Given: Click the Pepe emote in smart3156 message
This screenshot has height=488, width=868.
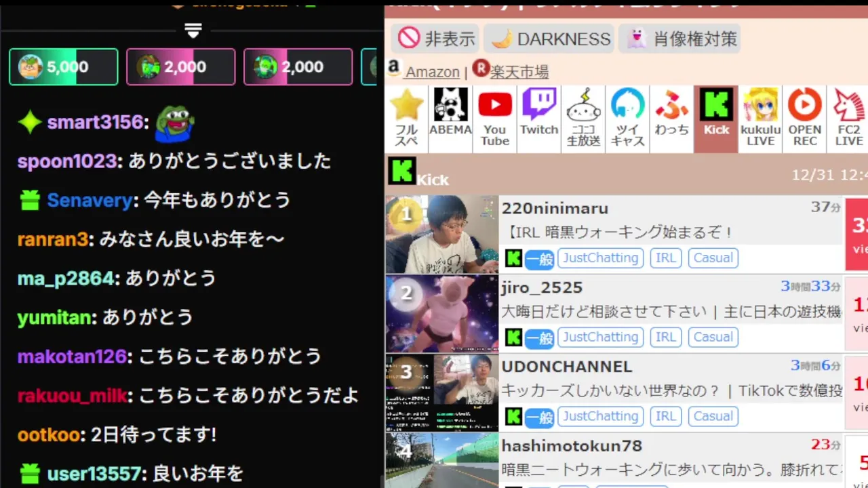Looking at the screenshot, I should [x=174, y=123].
